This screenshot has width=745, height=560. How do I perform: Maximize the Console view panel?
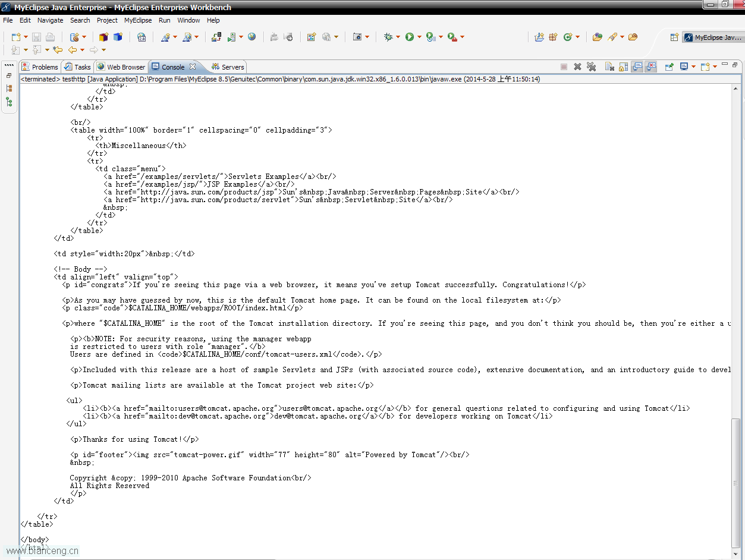click(x=735, y=64)
